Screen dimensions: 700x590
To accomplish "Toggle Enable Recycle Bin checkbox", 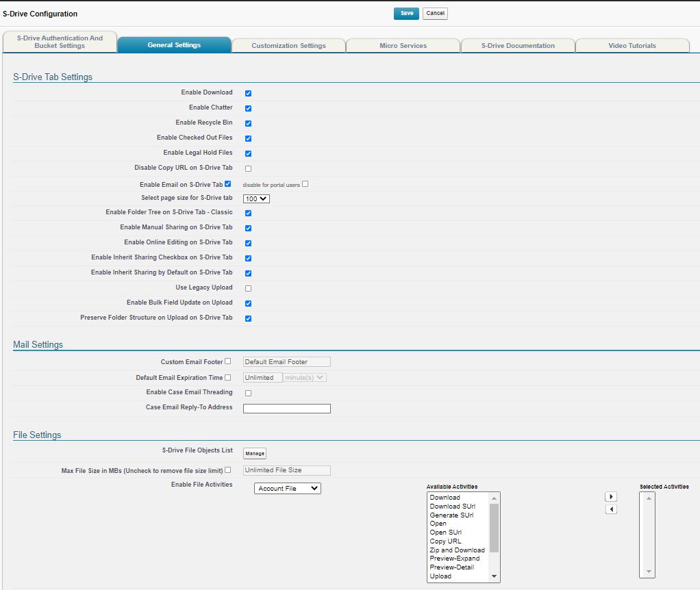I will point(248,123).
